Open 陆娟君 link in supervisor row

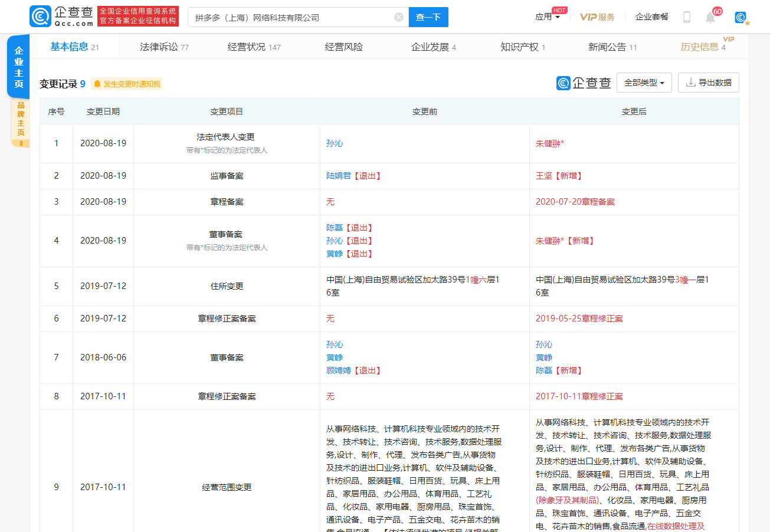coord(339,176)
